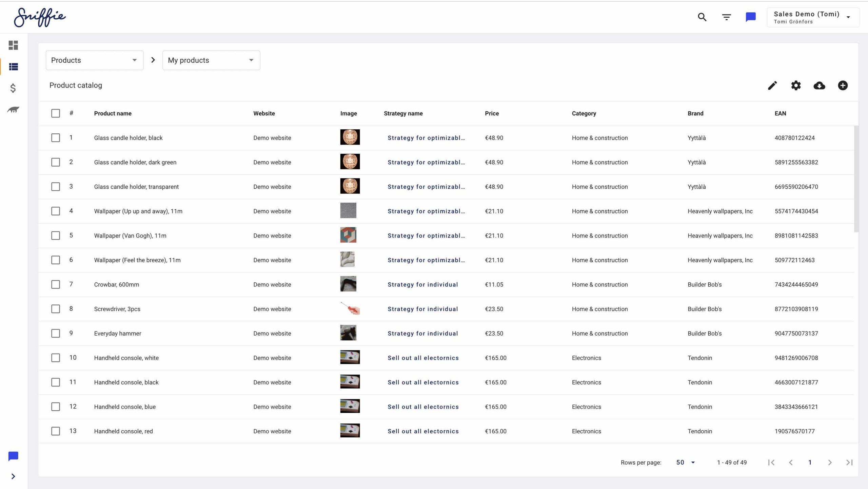Check the Handheld console, white checkbox
Image resolution: width=868 pixels, height=489 pixels.
click(x=56, y=358)
